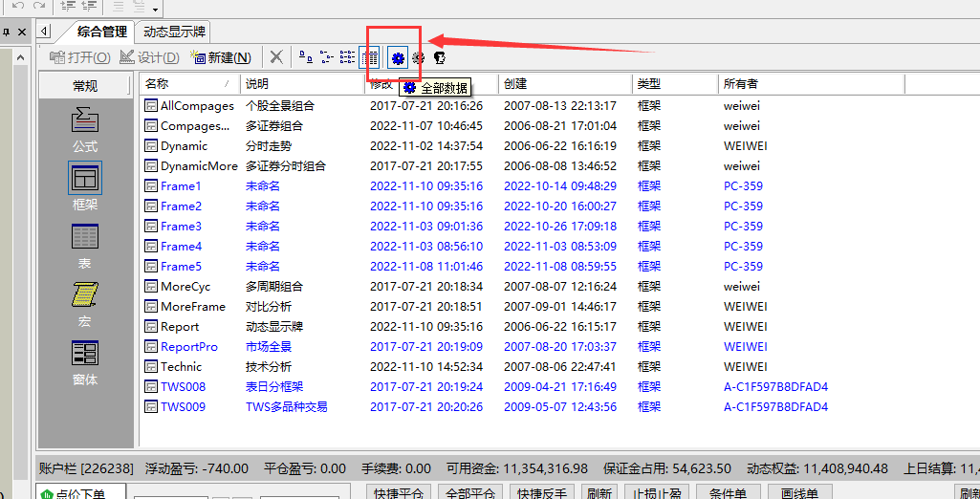Switch to the list view icon

pyautogui.click(x=347, y=57)
